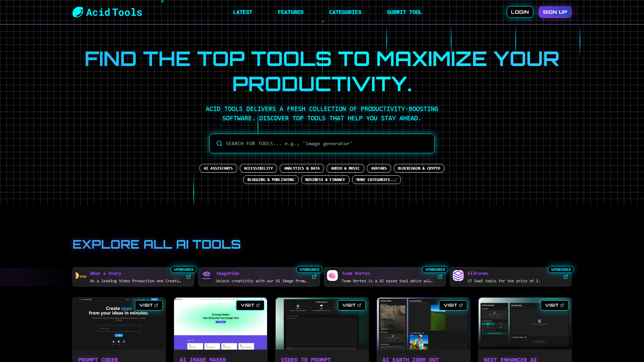Open the What a Story sponsored link
This screenshot has width=644, height=362.
point(133,277)
